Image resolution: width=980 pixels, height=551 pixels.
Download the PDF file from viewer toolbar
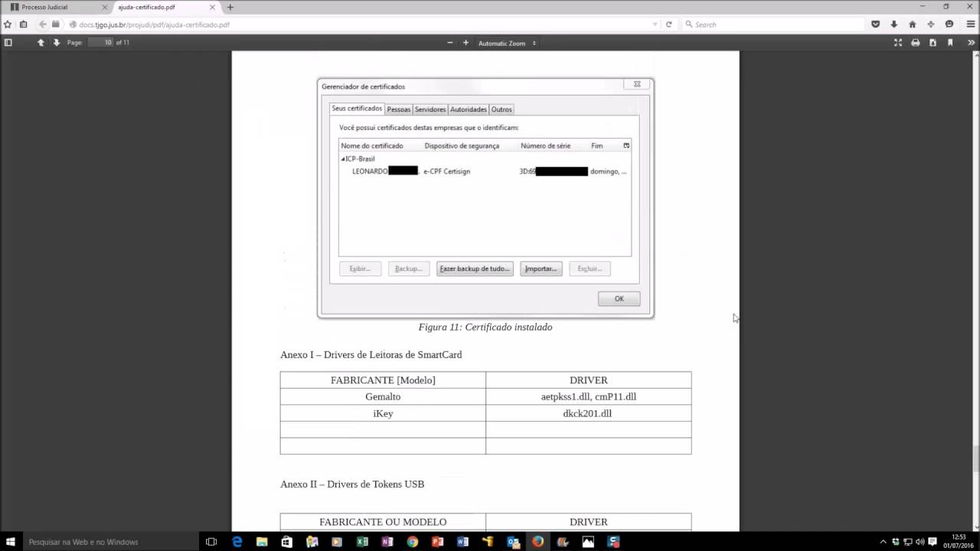(x=933, y=43)
